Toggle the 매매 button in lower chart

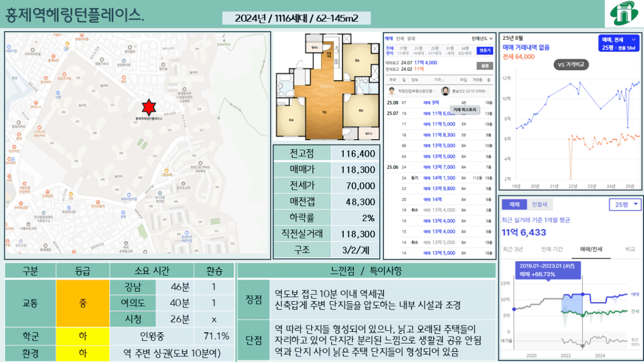click(515, 204)
